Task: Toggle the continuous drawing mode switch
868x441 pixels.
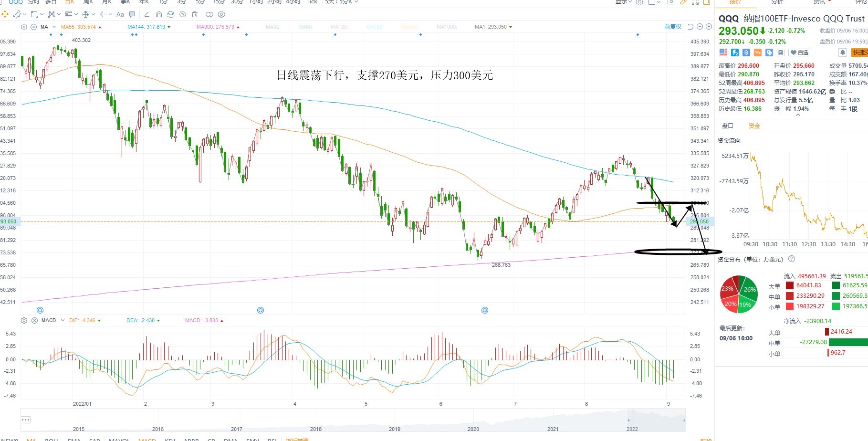Action: [209, 14]
